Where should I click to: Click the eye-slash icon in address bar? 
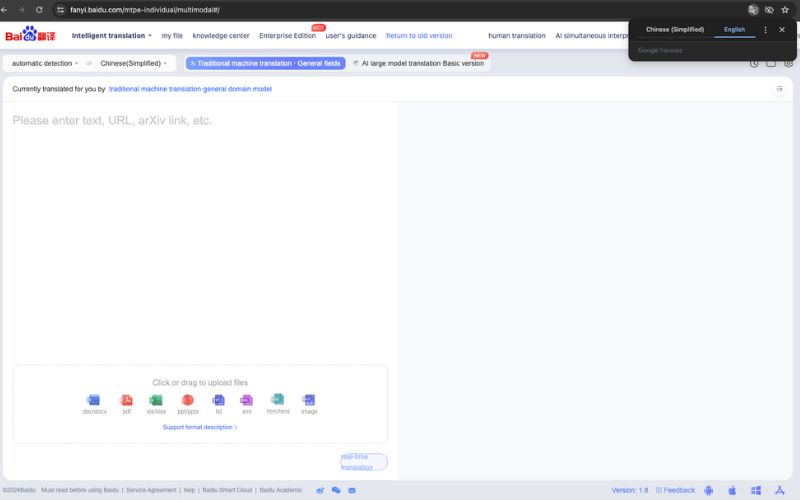(769, 10)
